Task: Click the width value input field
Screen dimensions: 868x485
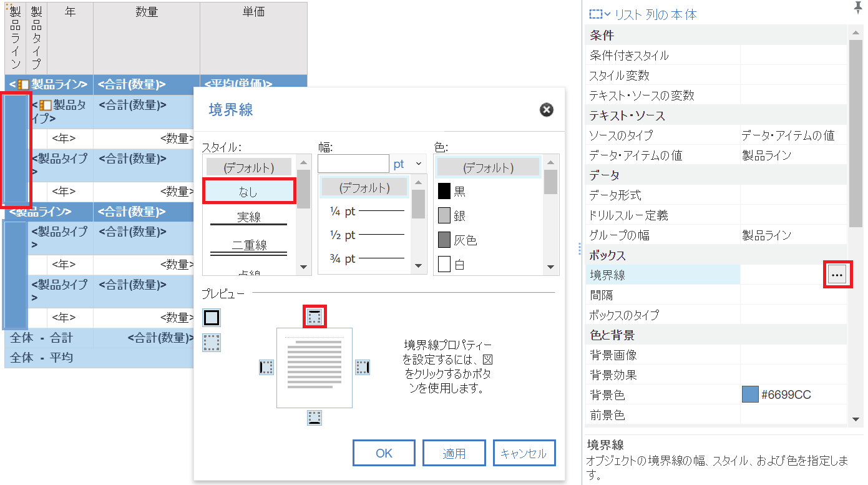Action: pos(353,164)
